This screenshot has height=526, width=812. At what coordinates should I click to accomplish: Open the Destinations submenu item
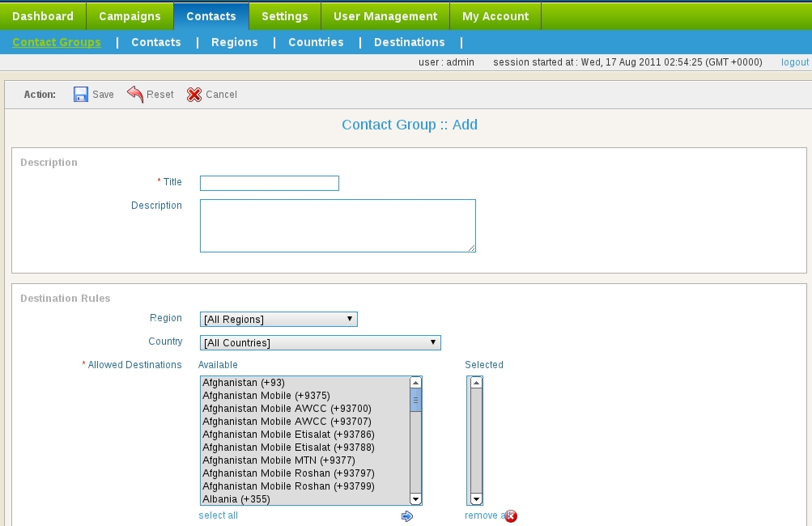click(x=409, y=42)
